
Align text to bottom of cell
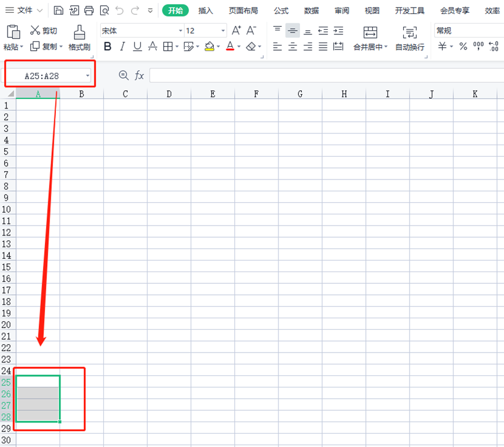coord(308,31)
